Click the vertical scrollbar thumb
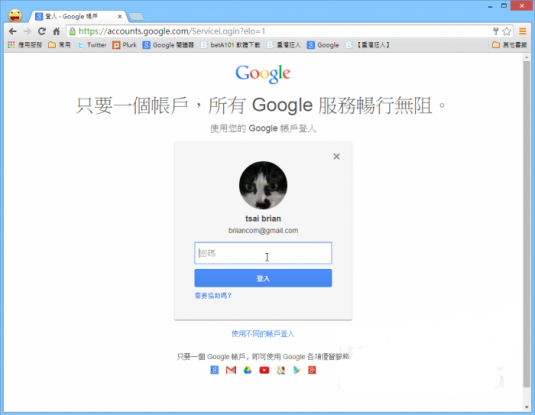This screenshot has width=535, height=415. [x=526, y=224]
